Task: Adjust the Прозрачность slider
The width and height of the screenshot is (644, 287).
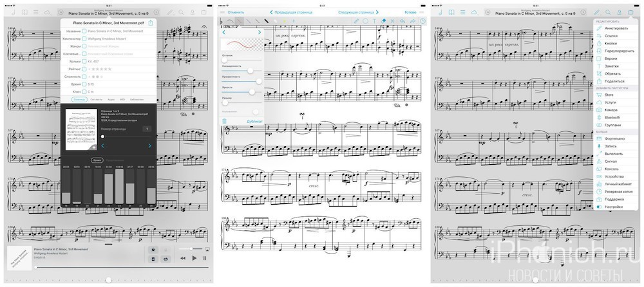Action: 242,81
